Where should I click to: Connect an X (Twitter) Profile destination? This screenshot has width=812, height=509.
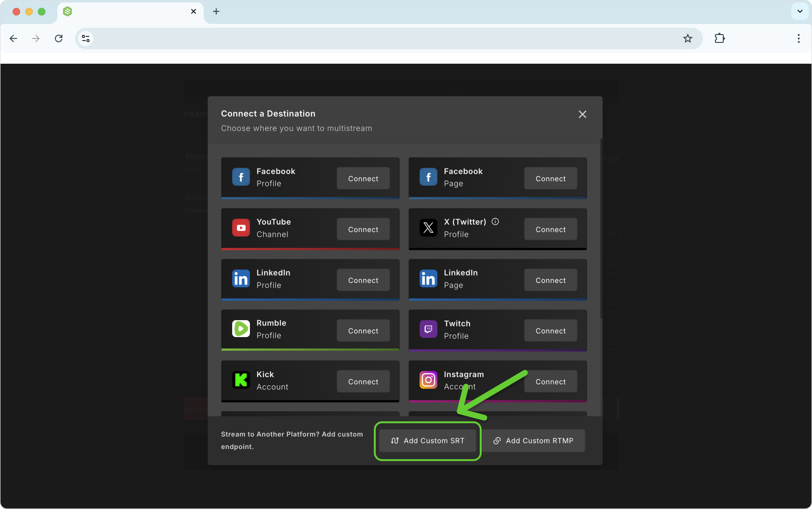click(551, 229)
